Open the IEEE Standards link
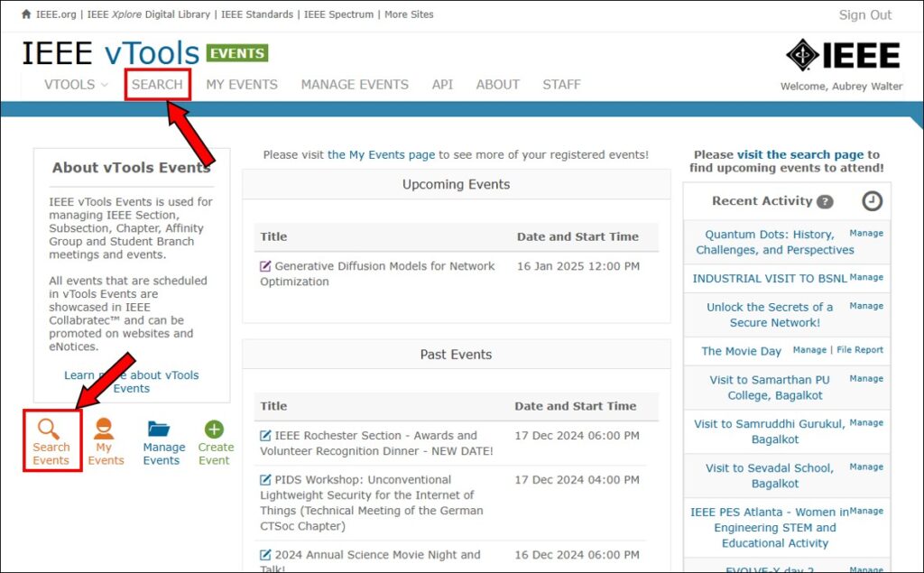The height and width of the screenshot is (573, 924). 257,14
